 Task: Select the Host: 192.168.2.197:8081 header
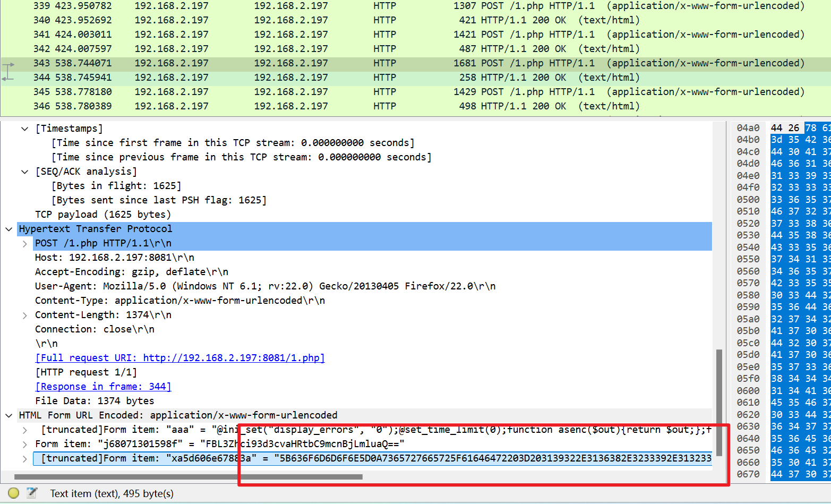pyautogui.click(x=115, y=258)
